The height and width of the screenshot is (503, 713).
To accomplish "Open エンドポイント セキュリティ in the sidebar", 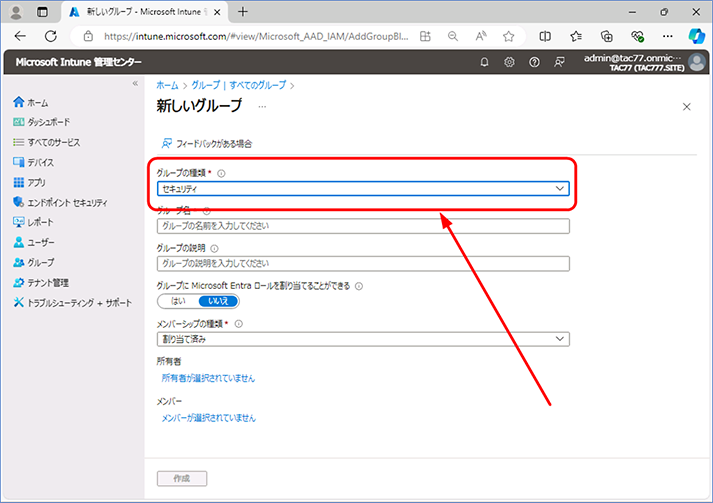I will coord(60,202).
